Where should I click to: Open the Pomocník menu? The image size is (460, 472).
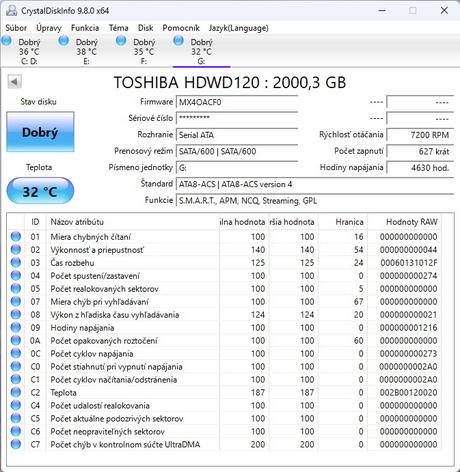click(x=181, y=28)
